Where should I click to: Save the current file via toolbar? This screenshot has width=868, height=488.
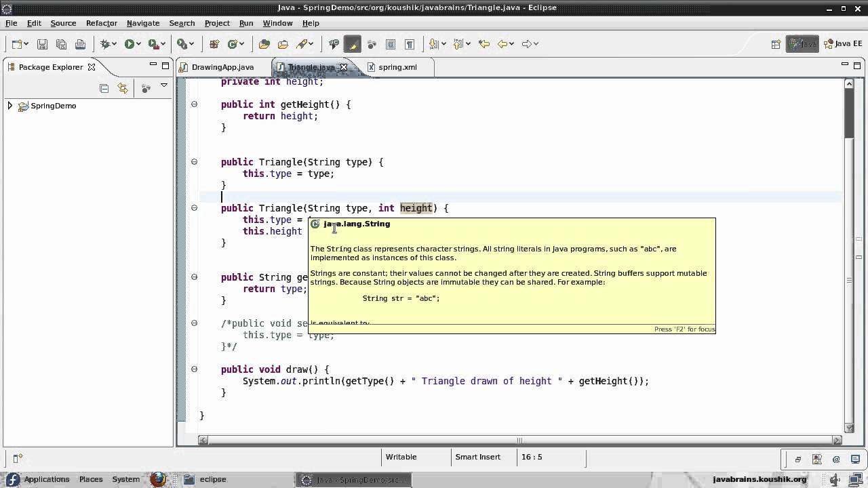(x=42, y=44)
